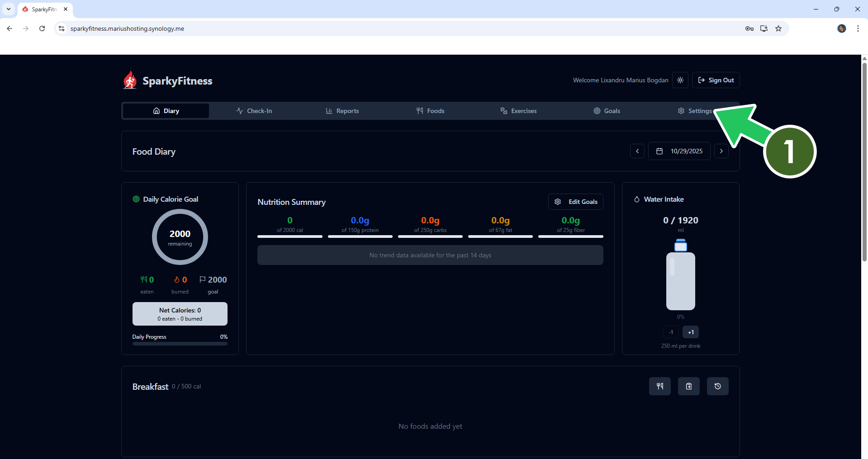Click the browser bookmark star toggle

778,28
